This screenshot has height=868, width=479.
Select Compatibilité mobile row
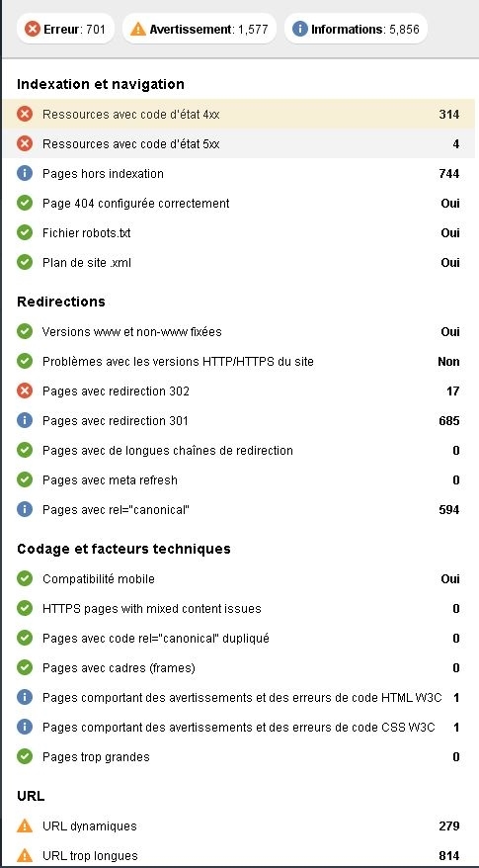coord(238,579)
